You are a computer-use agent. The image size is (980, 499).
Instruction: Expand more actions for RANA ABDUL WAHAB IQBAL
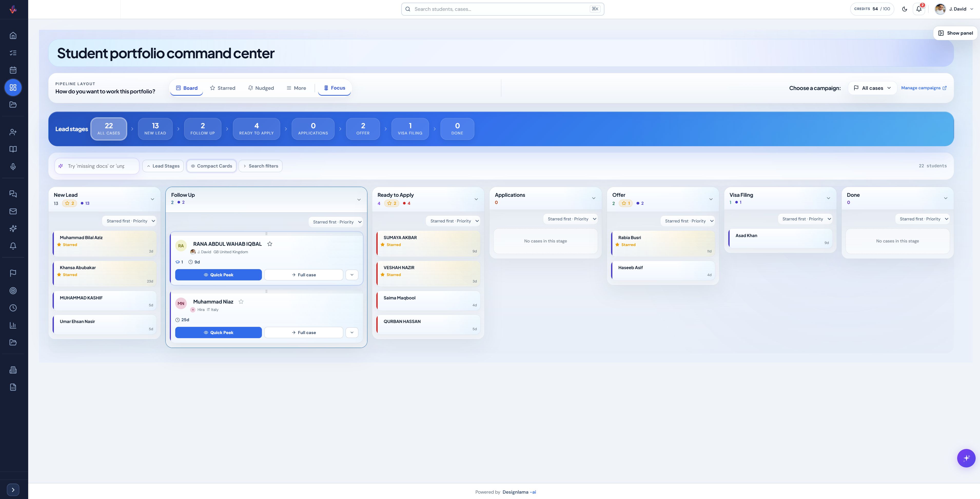[x=352, y=275]
